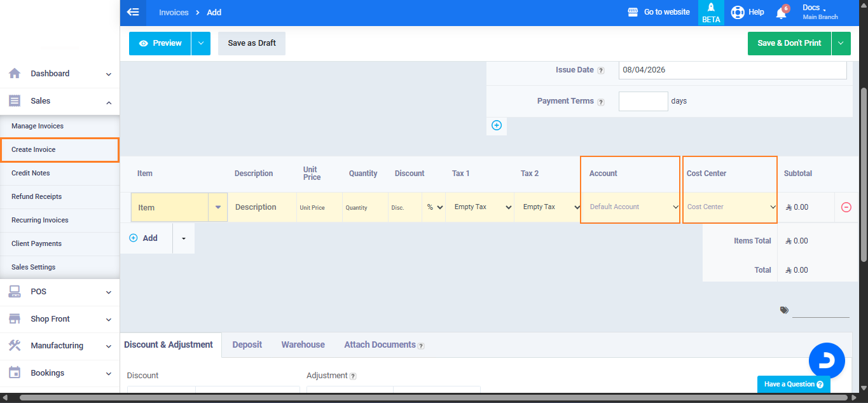Click the blue plus icon below Payment Terms
Screen dimensions: 868x403
497,125
